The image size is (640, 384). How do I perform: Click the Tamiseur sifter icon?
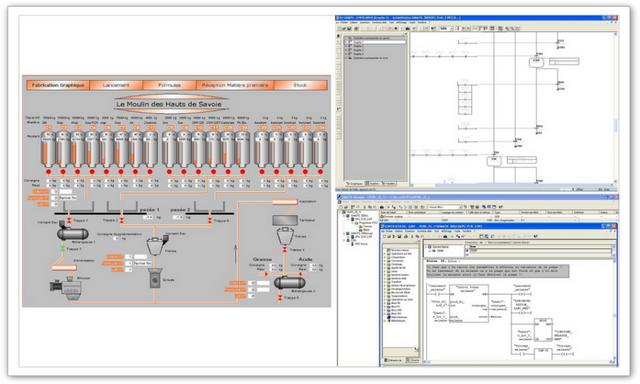[x=285, y=220]
